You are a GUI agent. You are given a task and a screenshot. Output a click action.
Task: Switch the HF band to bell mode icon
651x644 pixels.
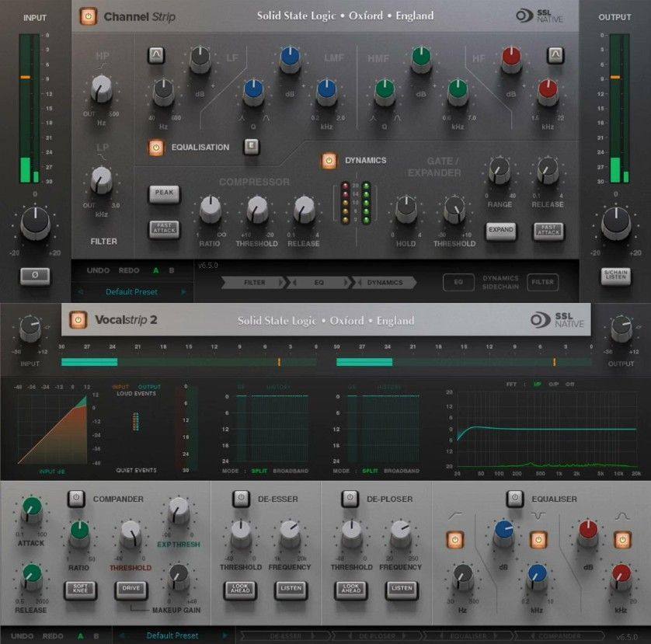[553, 54]
